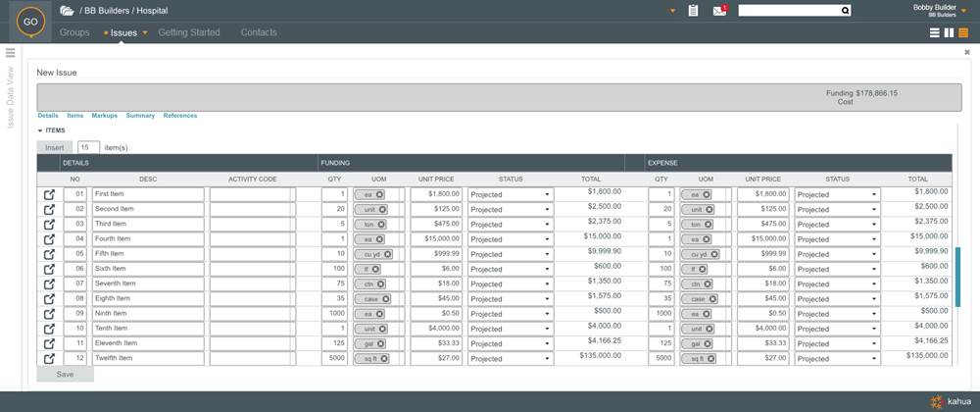Viewport: 980px width, 412px height.
Task: Open the clipboard tasks icon
Action: point(694,11)
